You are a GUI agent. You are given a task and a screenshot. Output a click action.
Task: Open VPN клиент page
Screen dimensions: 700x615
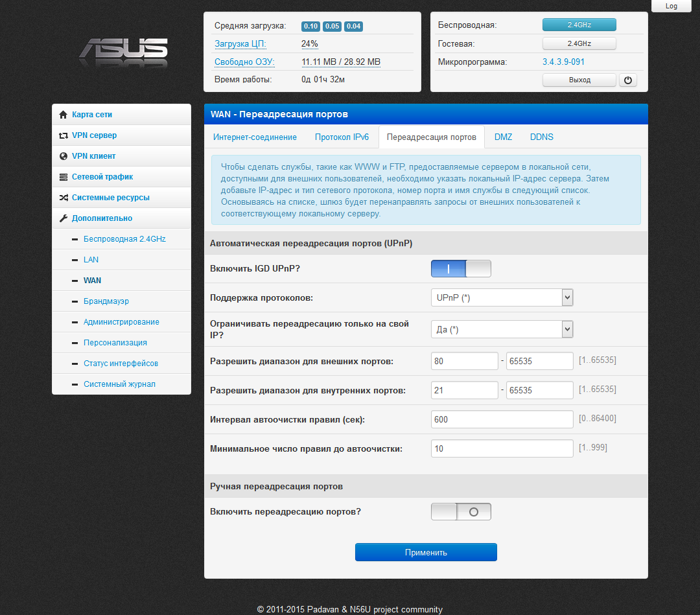[94, 156]
